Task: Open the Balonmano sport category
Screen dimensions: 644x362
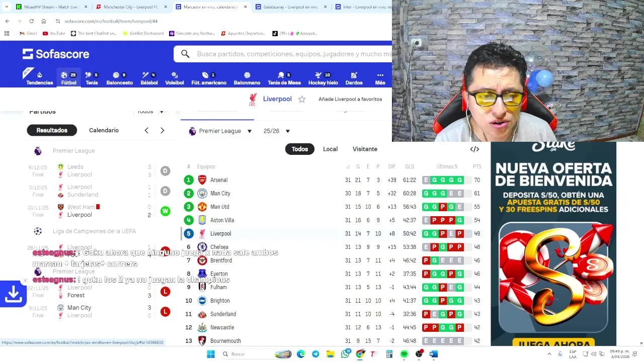Action: pyautogui.click(x=247, y=78)
